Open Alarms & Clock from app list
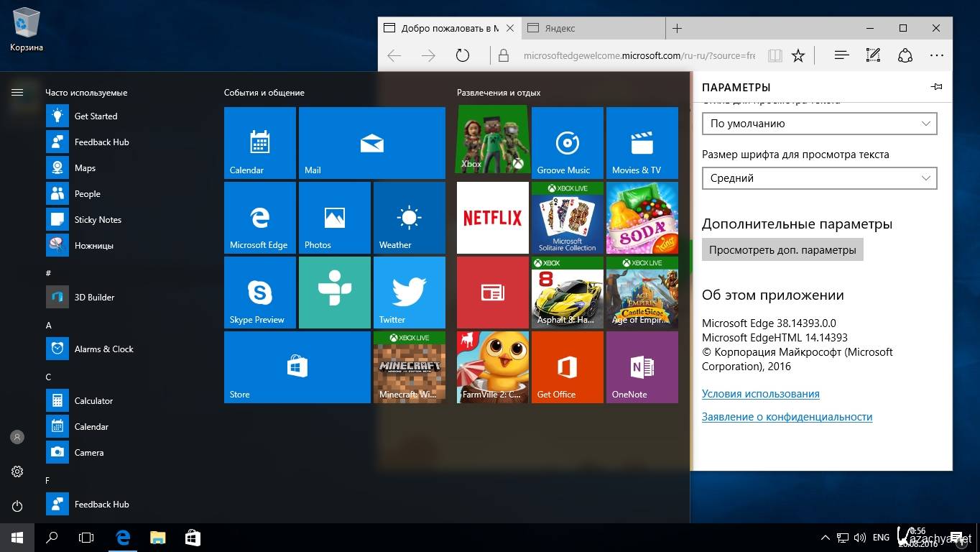 coord(103,349)
